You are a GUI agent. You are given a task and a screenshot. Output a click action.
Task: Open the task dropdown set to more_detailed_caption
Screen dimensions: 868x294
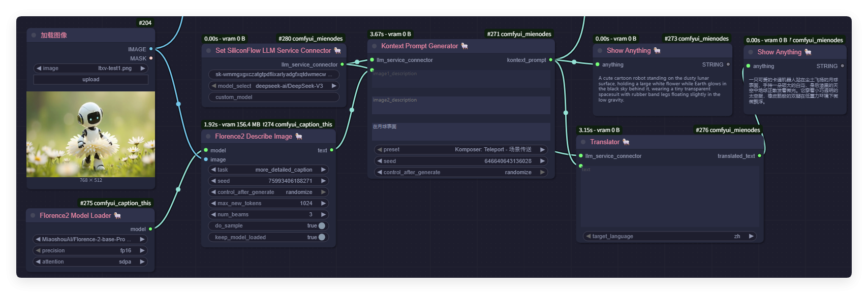point(268,170)
